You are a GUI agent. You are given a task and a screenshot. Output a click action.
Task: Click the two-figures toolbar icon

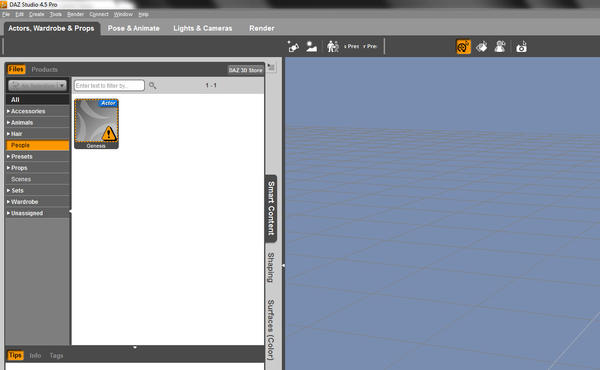point(333,47)
